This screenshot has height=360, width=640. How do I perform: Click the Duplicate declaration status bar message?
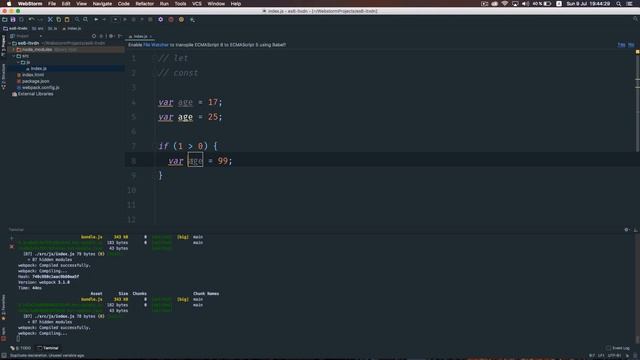[47, 356]
